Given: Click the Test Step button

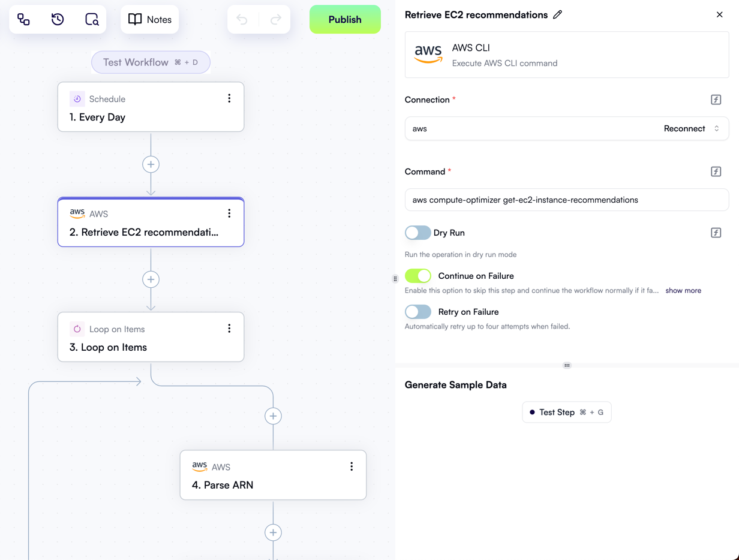Looking at the screenshot, I should click(567, 413).
